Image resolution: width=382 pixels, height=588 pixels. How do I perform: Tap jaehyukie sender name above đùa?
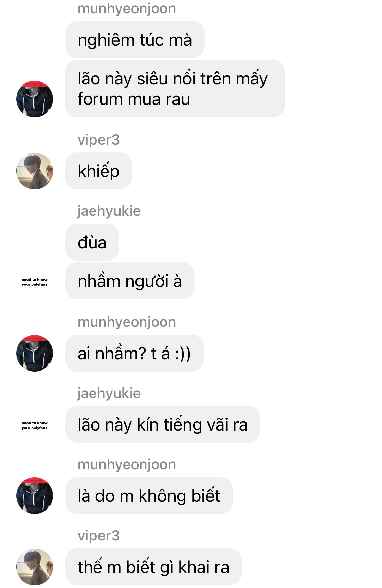[x=109, y=211]
